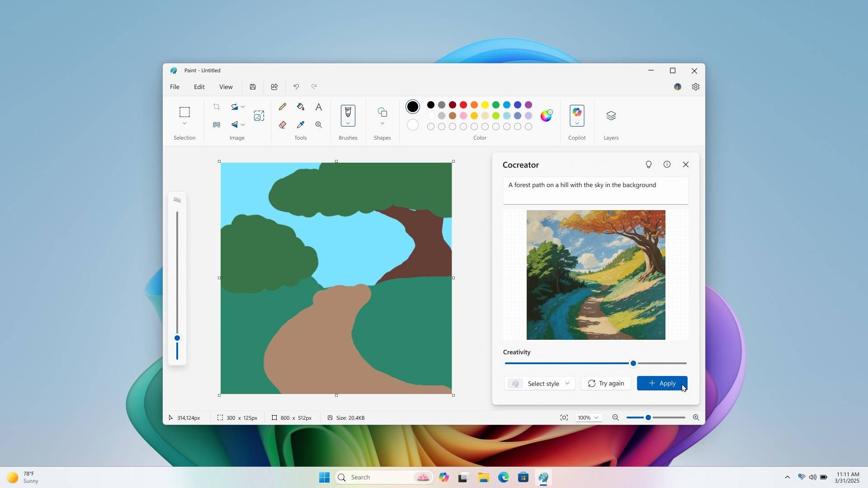The width and height of the screenshot is (868, 488).
Task: Select the Fill with color tool
Action: [300, 107]
